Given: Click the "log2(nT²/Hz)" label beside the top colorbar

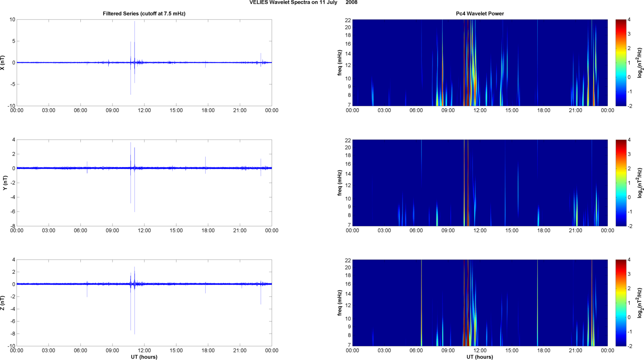Looking at the screenshot, I should [x=641, y=63].
